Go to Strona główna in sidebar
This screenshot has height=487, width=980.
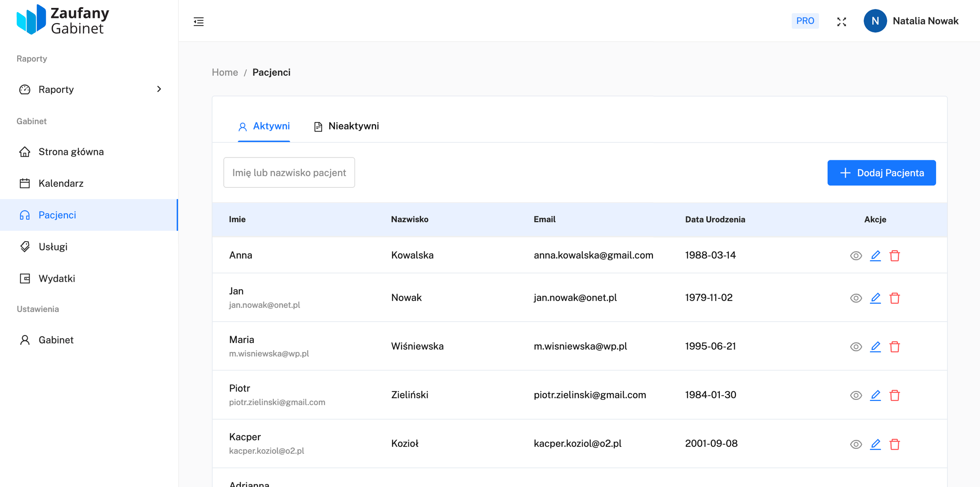(89, 152)
